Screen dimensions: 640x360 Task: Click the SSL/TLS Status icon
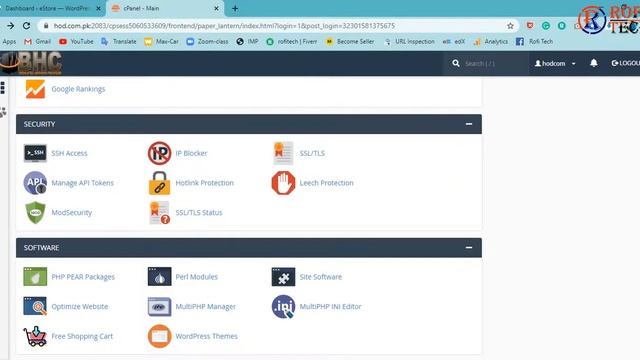159,212
